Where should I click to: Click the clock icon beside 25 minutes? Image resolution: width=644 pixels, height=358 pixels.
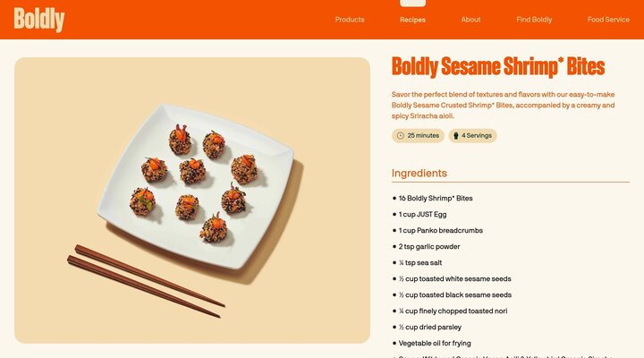(x=401, y=136)
